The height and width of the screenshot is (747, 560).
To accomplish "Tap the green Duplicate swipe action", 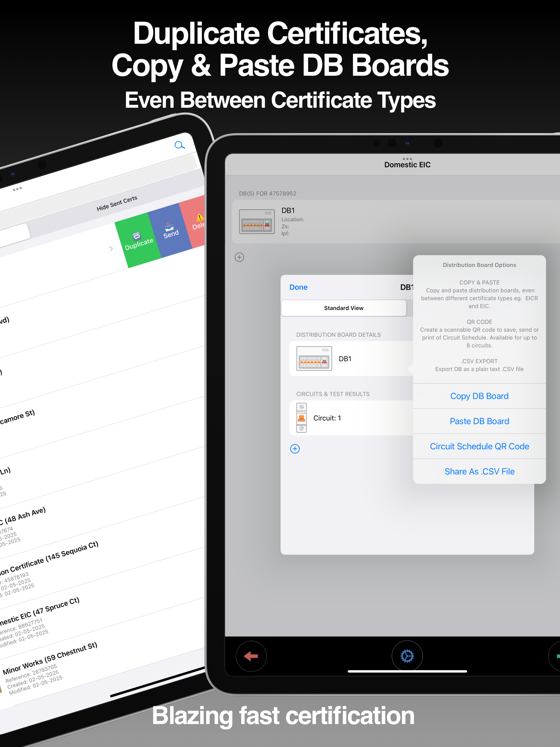I will (x=138, y=240).
